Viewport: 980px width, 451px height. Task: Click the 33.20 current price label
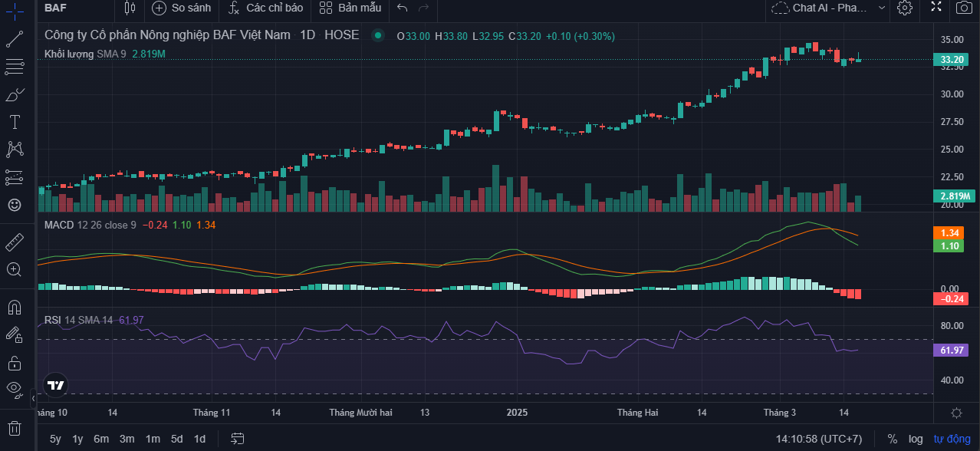(952, 59)
